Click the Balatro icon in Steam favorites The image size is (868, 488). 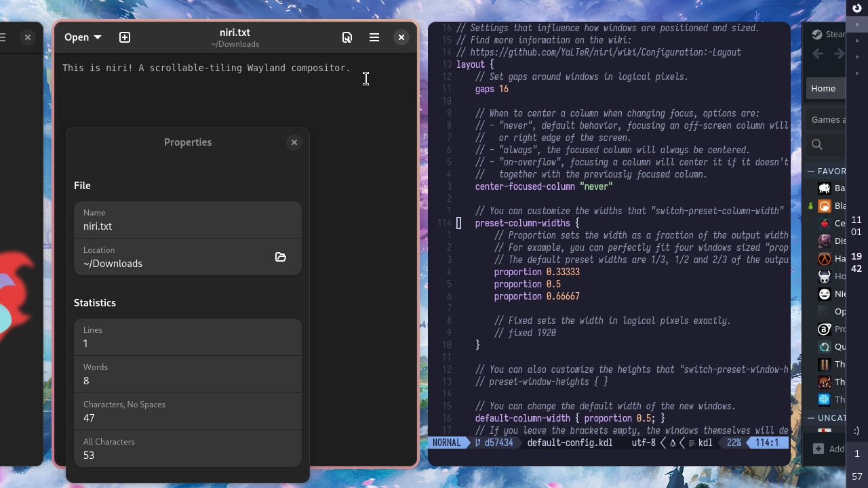824,188
